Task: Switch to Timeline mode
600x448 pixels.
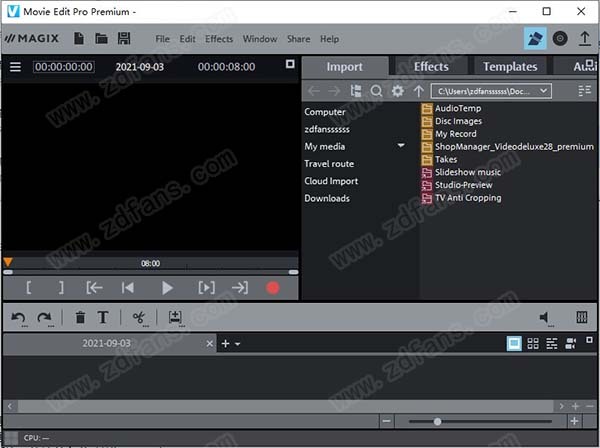Action: click(551, 344)
